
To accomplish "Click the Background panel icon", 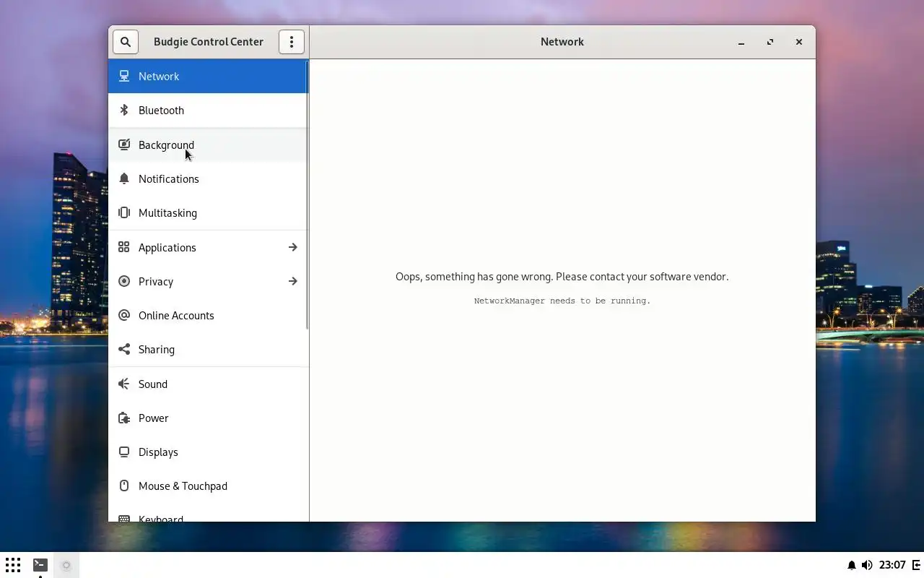I will (124, 144).
